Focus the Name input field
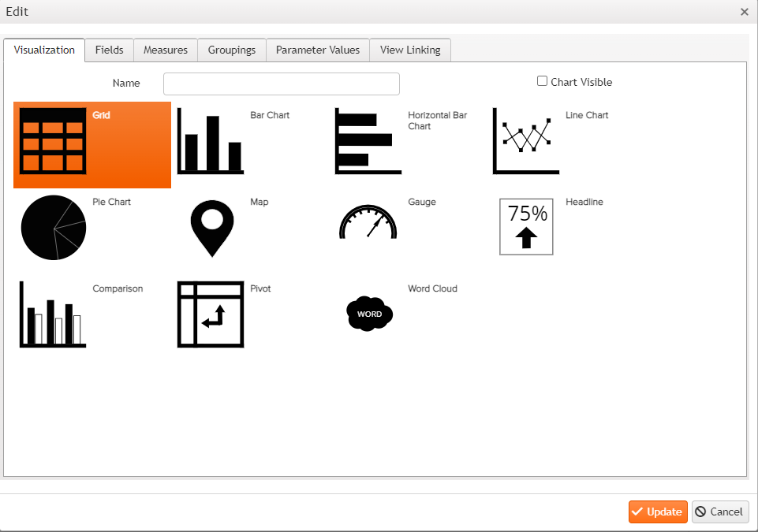Viewport: 758px width, 532px height. 282,84
